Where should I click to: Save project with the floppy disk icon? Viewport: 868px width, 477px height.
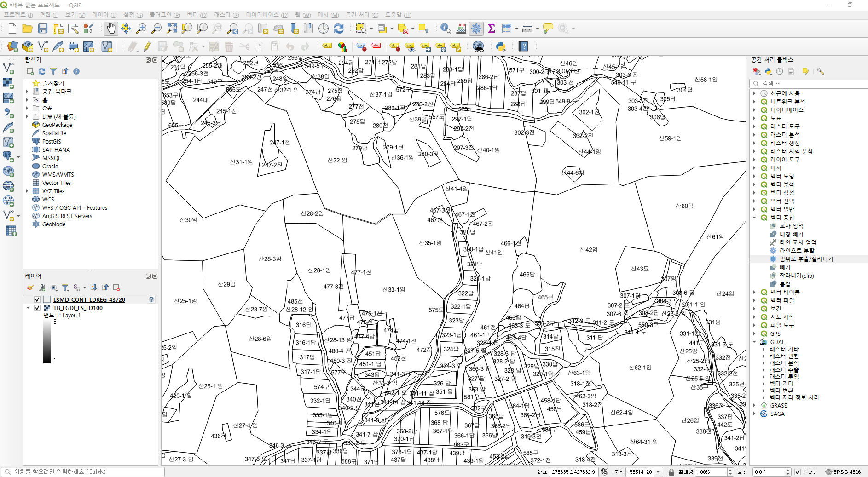click(43, 29)
